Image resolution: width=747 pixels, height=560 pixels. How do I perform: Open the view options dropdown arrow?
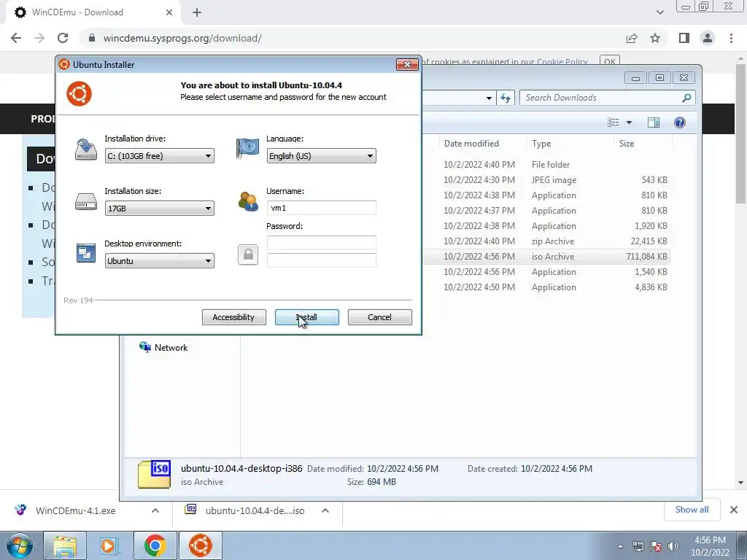(629, 122)
